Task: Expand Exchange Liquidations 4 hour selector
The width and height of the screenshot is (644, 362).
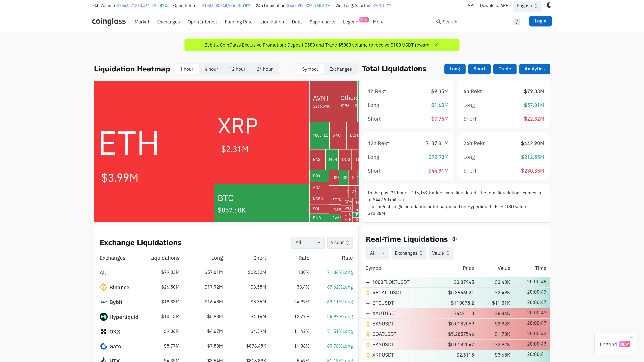Action: click(x=340, y=242)
